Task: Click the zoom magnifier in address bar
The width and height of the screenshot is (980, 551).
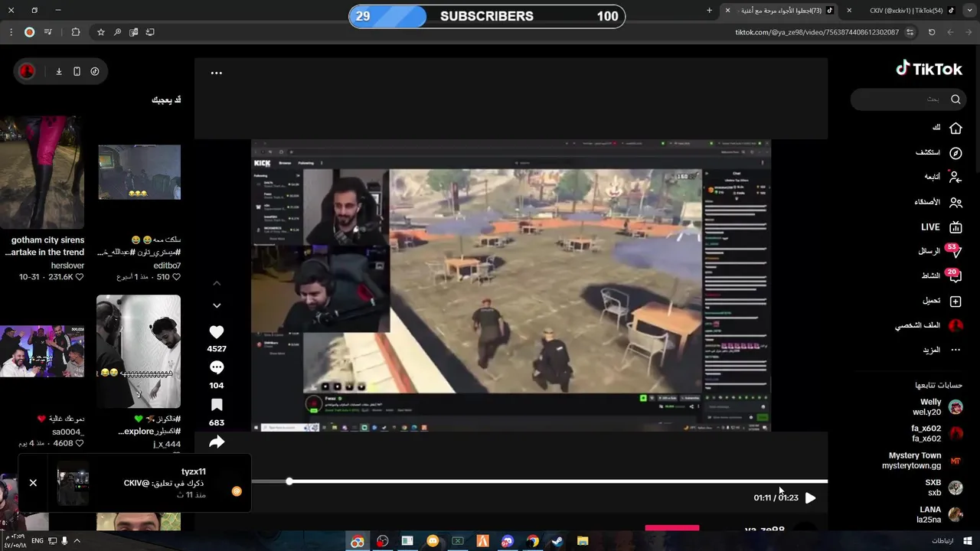Action: point(117,32)
